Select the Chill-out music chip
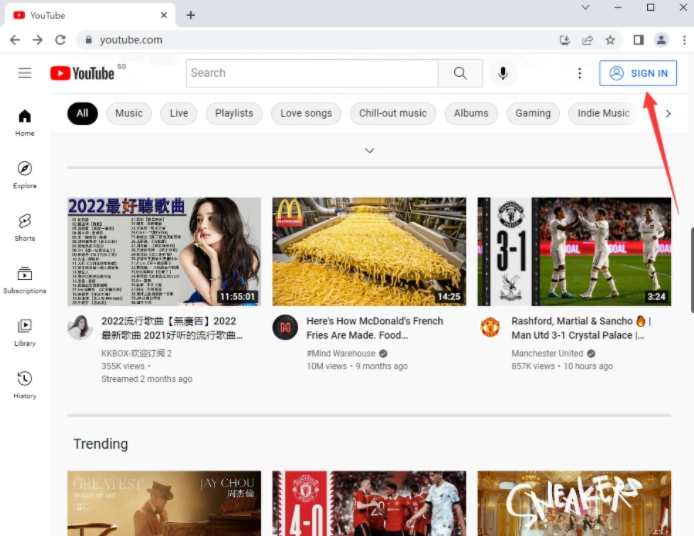Screen dimensions: 694x536 point(393,113)
